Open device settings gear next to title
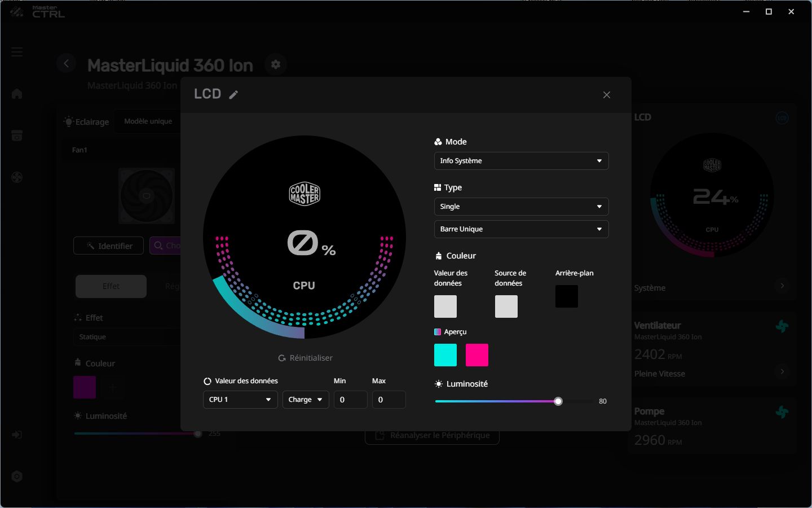This screenshot has height=508, width=812. tap(276, 64)
